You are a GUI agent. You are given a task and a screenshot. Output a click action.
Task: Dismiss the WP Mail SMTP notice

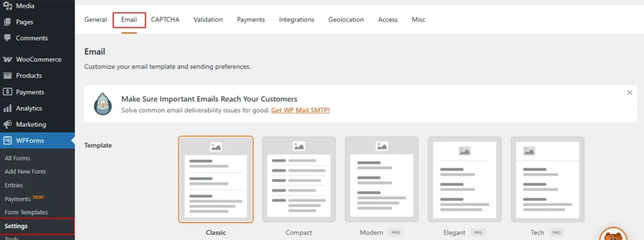coord(630,93)
